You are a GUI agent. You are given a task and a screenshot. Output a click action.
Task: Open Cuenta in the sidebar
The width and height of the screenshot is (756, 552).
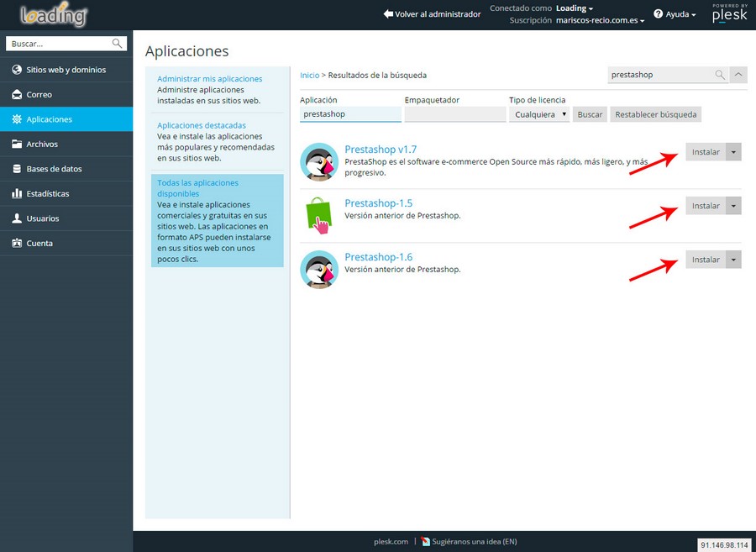coord(66,243)
